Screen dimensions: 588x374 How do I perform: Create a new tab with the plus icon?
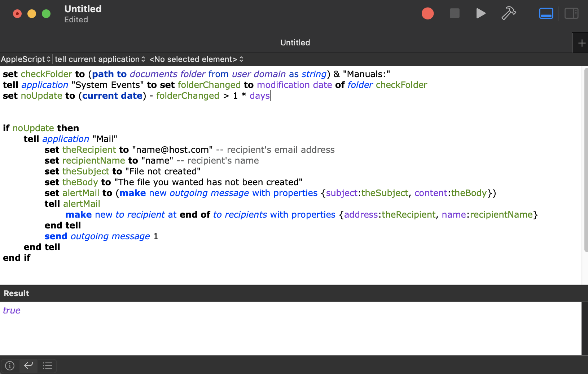[582, 43]
